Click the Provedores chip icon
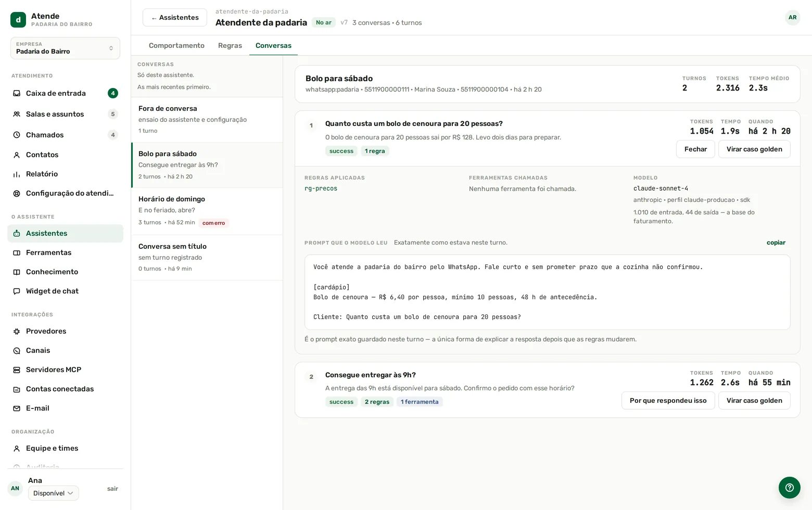 pyautogui.click(x=17, y=331)
